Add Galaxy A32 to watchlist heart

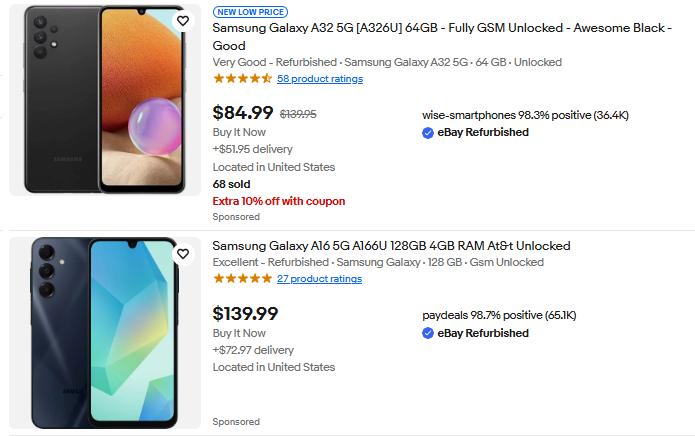182,21
